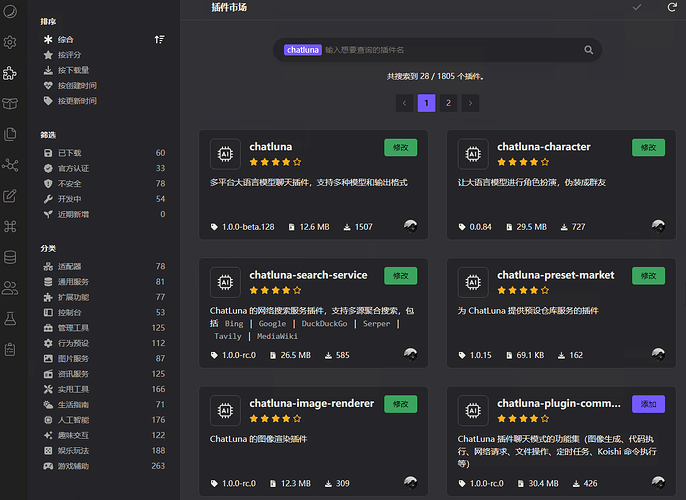Click author avatar on chatluna-image-renderer card
Screen dimensions: 686x500
click(410, 483)
